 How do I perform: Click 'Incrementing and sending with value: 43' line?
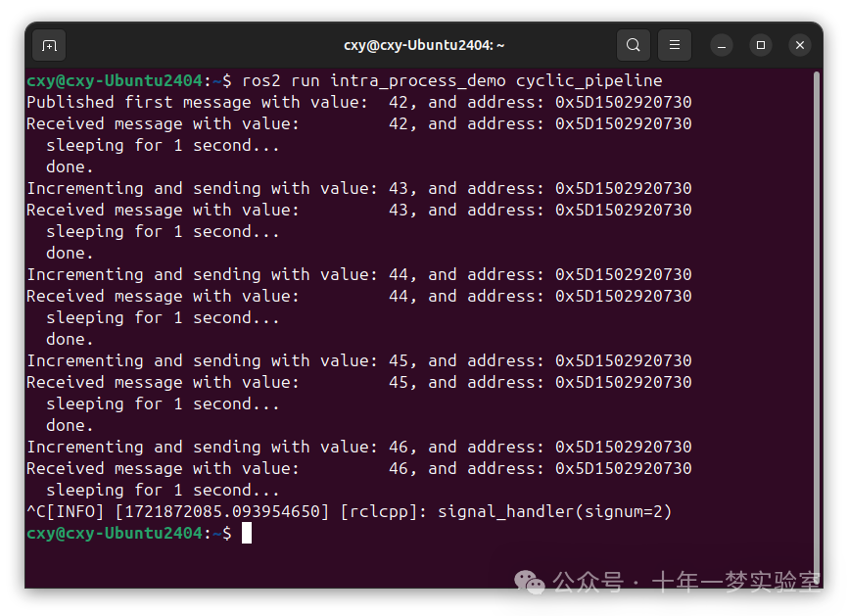click(359, 188)
